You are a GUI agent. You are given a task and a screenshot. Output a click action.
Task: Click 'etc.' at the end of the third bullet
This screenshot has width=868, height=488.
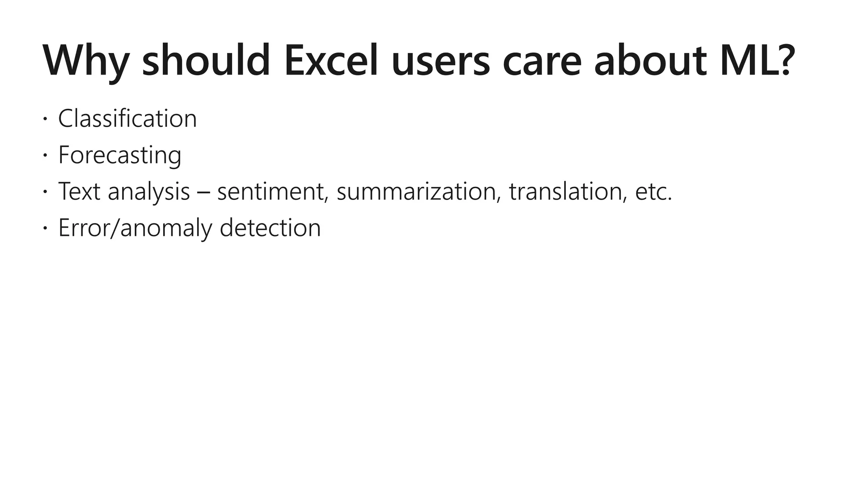[x=654, y=191]
